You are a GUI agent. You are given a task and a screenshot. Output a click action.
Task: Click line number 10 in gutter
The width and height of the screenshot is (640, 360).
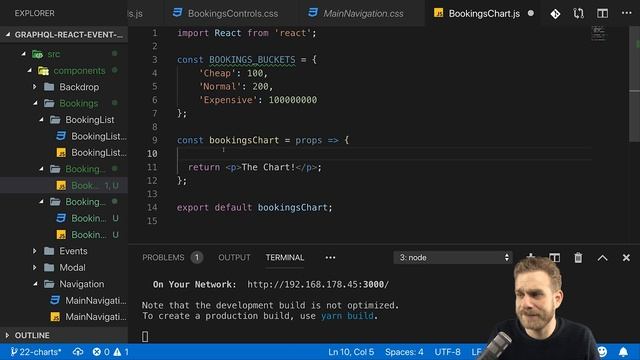152,153
